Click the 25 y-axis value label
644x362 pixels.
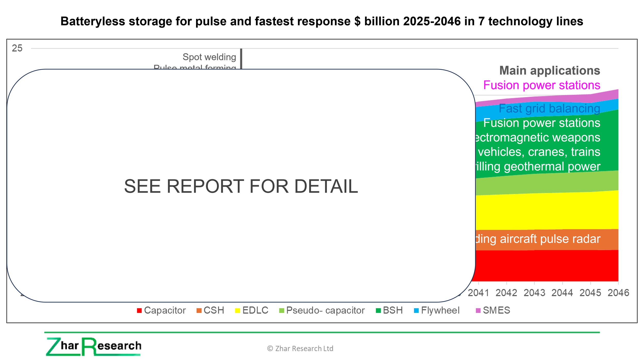17,48
